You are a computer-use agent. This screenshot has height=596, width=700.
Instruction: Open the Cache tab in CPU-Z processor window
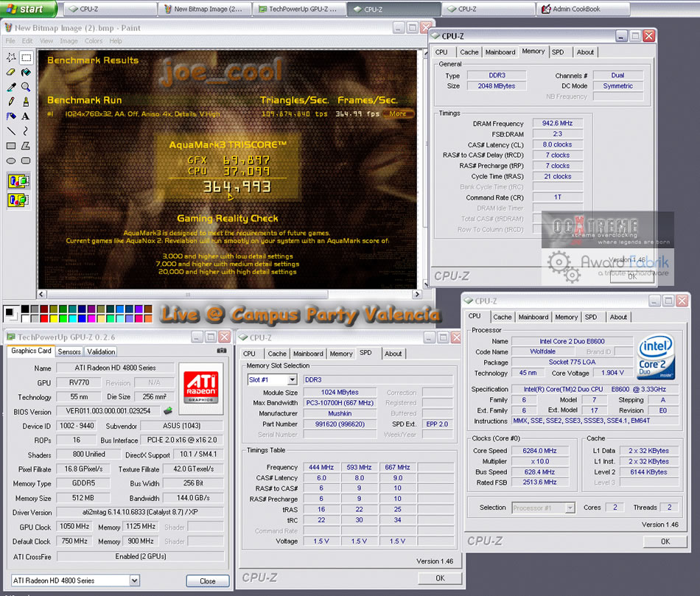point(503,317)
